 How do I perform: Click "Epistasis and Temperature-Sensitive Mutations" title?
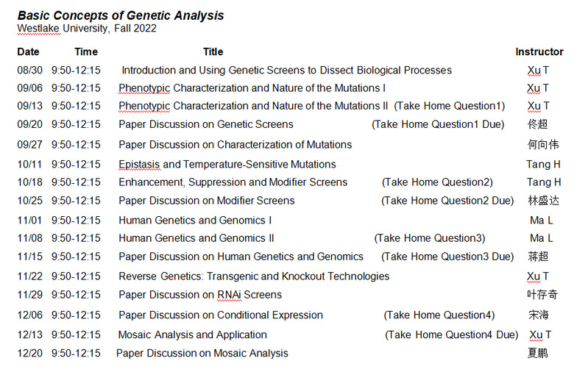click(x=227, y=164)
